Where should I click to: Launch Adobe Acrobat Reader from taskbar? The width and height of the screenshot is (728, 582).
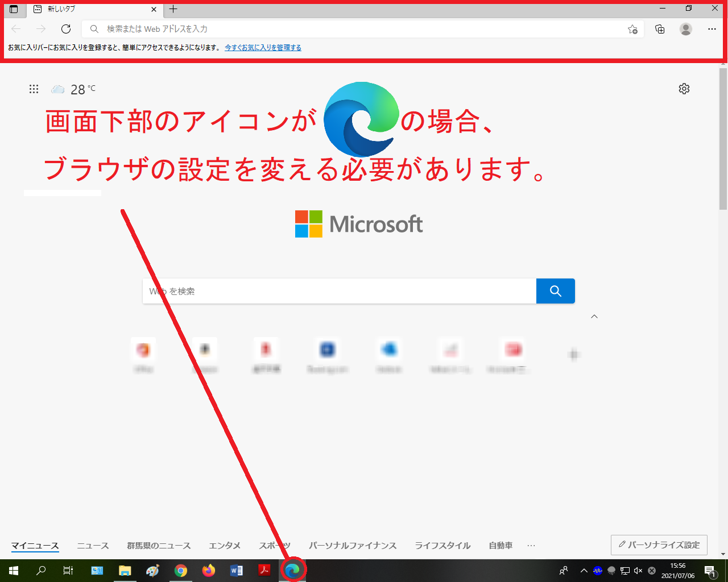tap(264, 571)
